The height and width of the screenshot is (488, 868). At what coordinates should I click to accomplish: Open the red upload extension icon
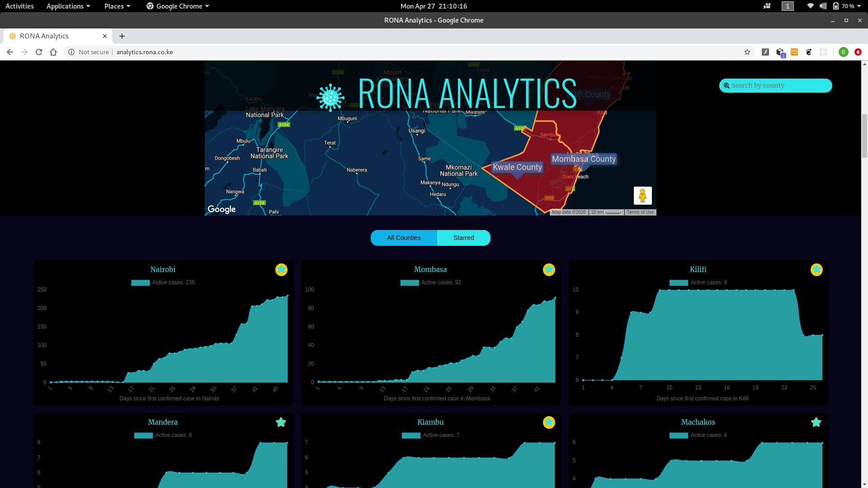858,52
